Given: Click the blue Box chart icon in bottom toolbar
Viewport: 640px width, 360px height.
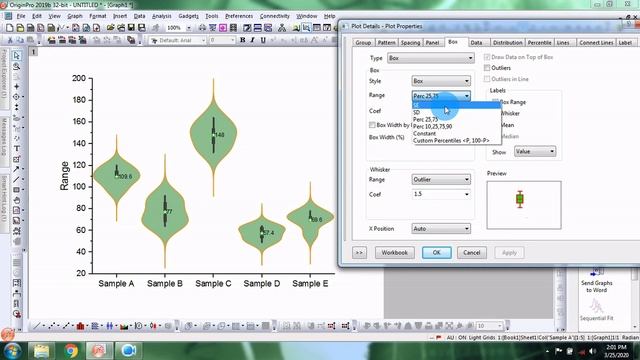Looking at the screenshot, I should click(x=109, y=326).
